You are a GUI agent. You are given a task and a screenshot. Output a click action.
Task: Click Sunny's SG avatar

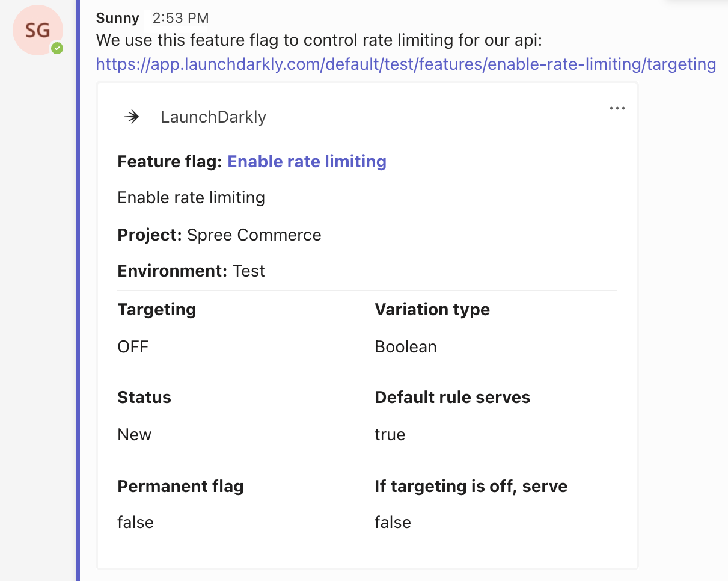(38, 30)
